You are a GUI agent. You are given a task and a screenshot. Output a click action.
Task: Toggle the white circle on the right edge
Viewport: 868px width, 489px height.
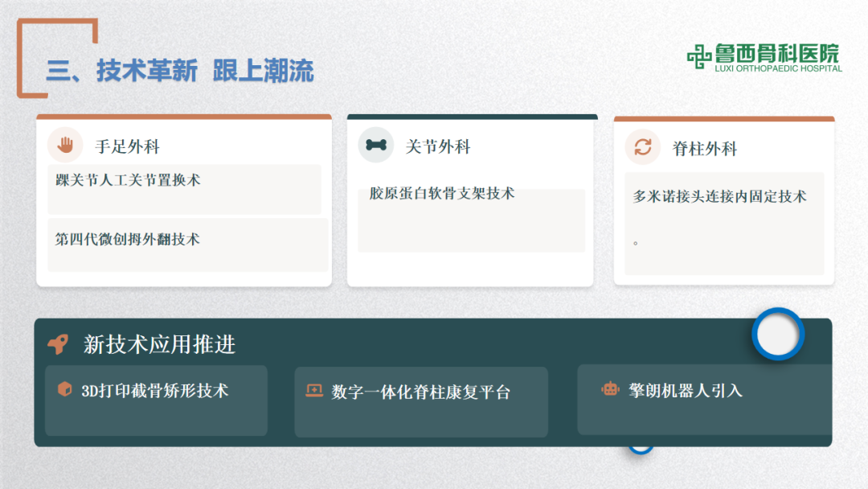pos(778,335)
